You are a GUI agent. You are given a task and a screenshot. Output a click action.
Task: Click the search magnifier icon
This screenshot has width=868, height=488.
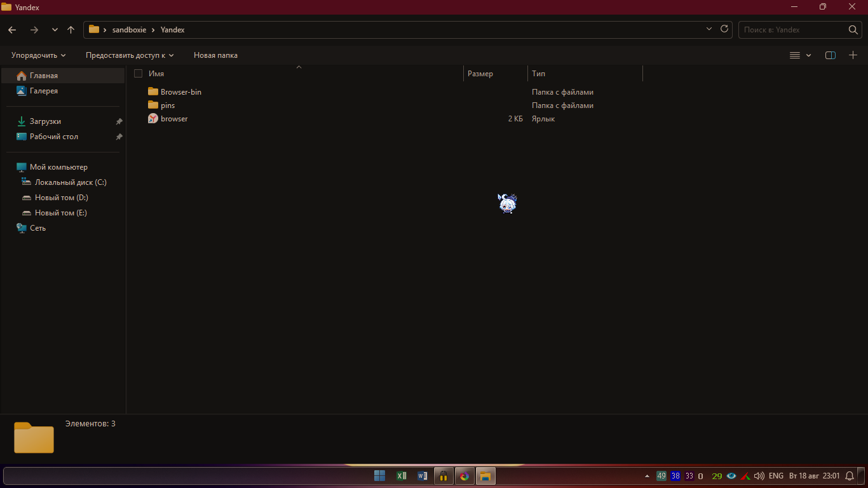click(853, 30)
